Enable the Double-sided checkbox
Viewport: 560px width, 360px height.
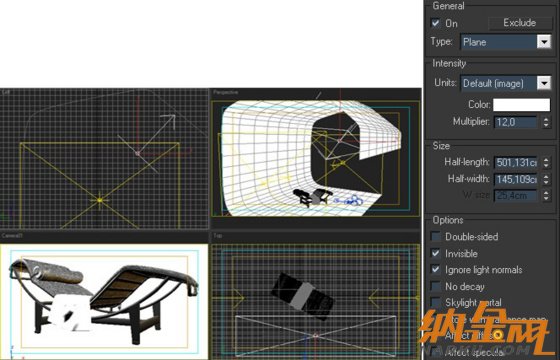[435, 236]
